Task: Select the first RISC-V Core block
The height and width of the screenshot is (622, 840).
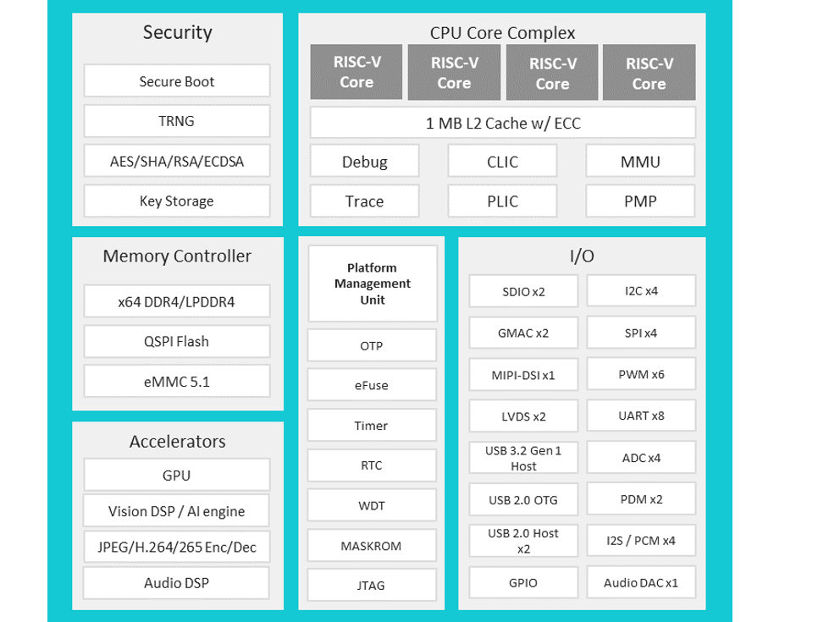Action: point(356,72)
